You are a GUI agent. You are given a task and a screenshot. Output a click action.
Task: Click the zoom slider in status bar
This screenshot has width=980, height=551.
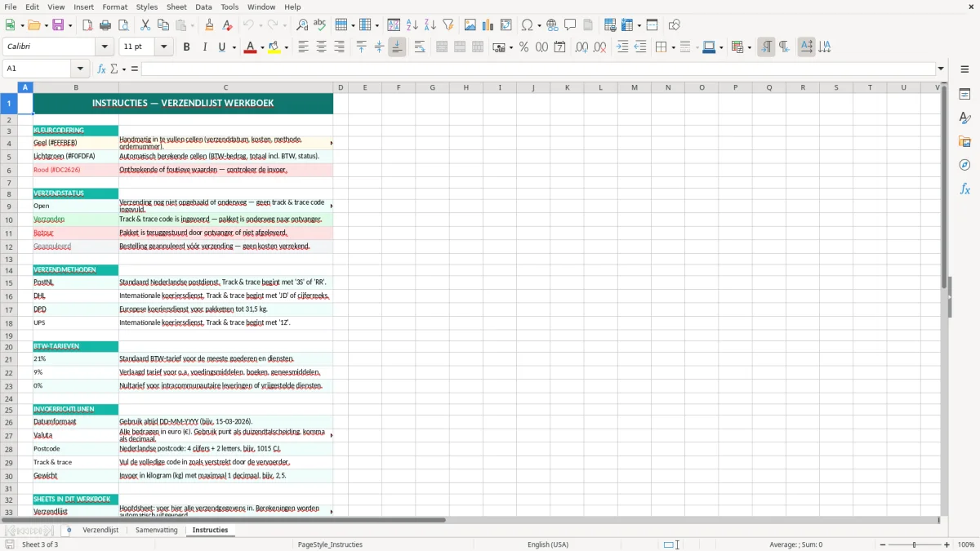[915, 544]
